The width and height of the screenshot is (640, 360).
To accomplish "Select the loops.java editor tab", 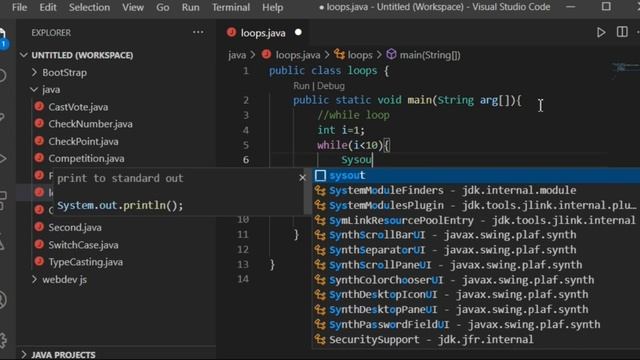I will (x=263, y=33).
